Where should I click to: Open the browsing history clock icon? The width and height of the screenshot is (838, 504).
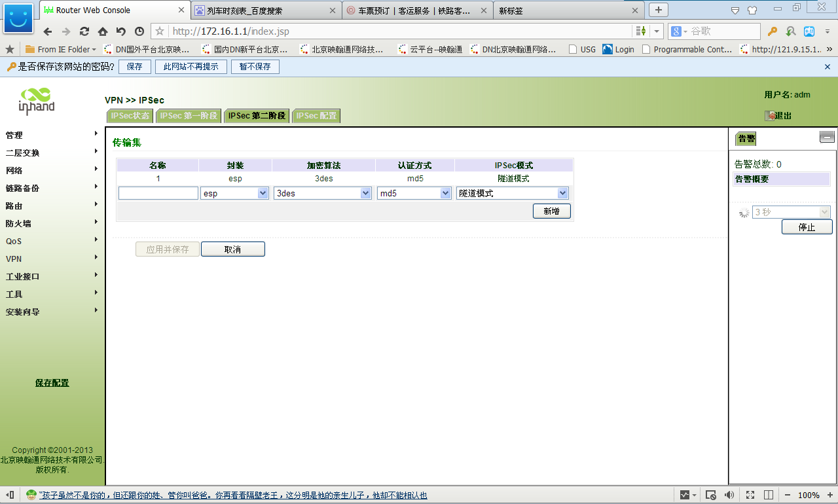tap(139, 31)
